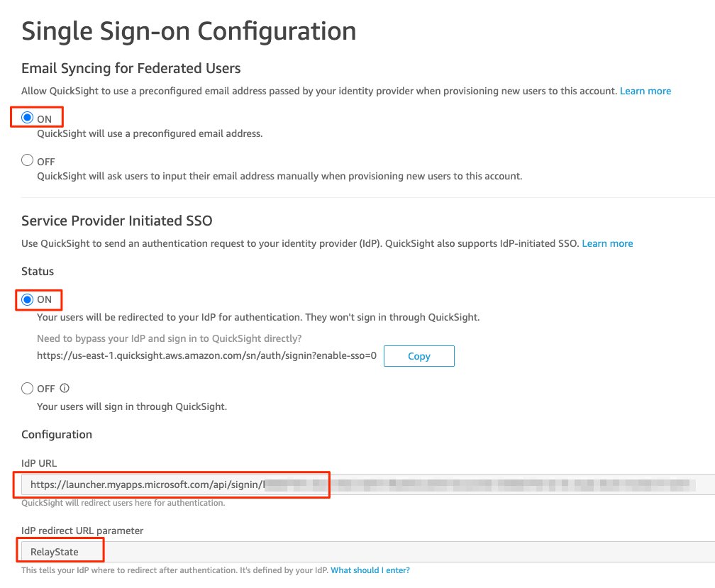Click the 'QuickSight will use a preconfigured email address' description
Viewport: 715px width, 588px height.
[x=150, y=133]
